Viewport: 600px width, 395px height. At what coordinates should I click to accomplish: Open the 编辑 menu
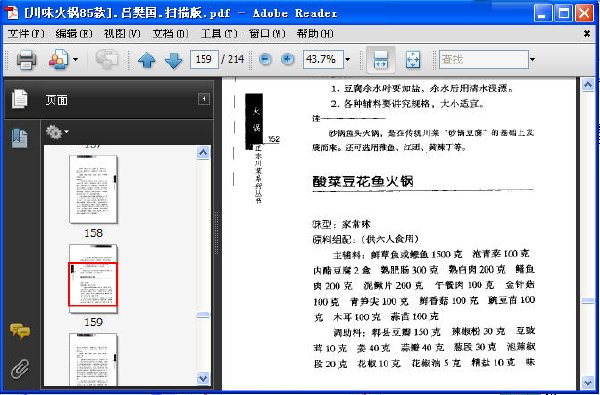tap(74, 34)
